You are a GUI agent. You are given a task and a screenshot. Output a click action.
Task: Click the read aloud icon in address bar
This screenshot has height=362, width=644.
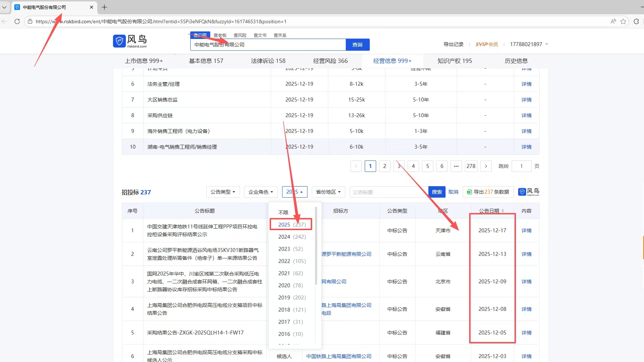(x=613, y=21)
